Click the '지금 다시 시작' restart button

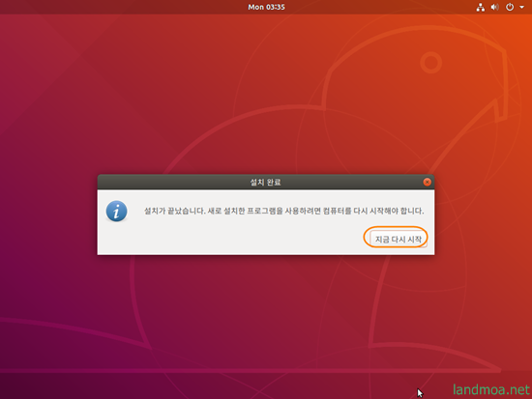(398, 239)
